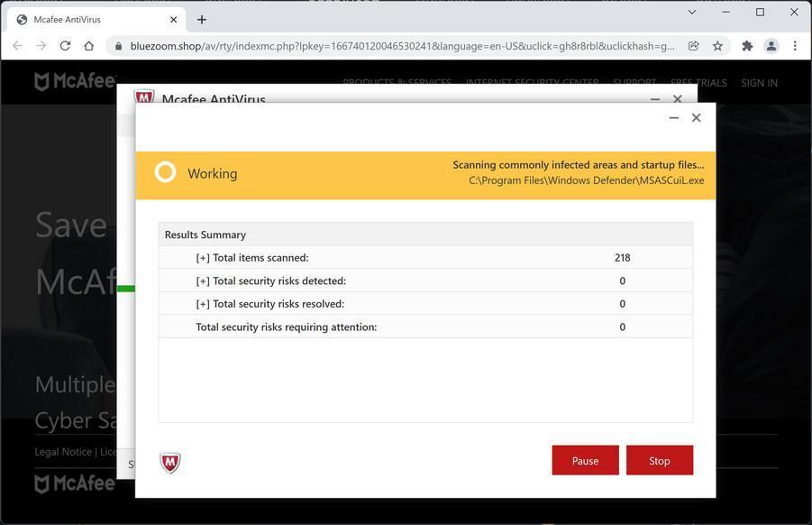Open the tab search chevron dropdown

click(692, 13)
